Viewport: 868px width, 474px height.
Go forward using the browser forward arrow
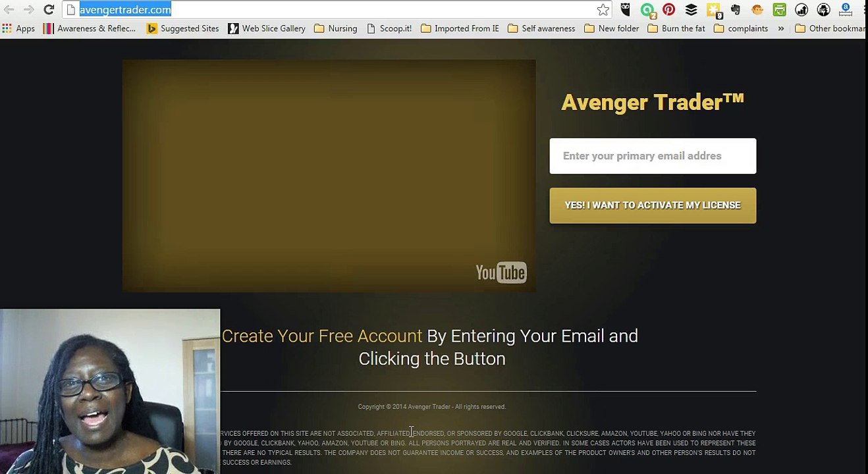28,9
